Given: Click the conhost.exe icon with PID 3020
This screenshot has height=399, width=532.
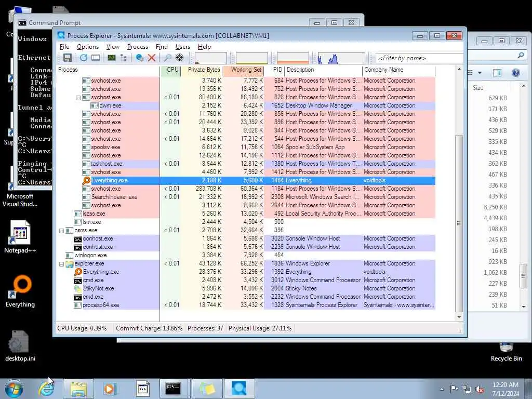Looking at the screenshot, I should tap(78, 239).
